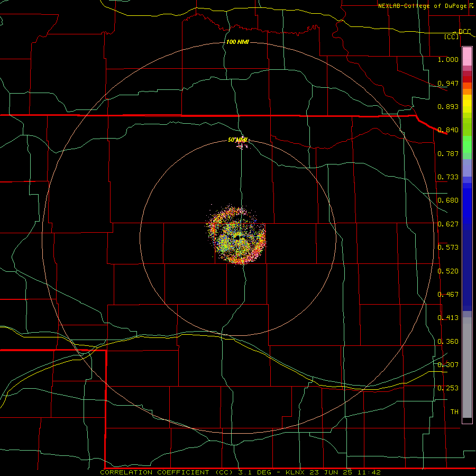Pick the bright green band above 0.787
Screen dimensions: 476x476
tap(467, 144)
